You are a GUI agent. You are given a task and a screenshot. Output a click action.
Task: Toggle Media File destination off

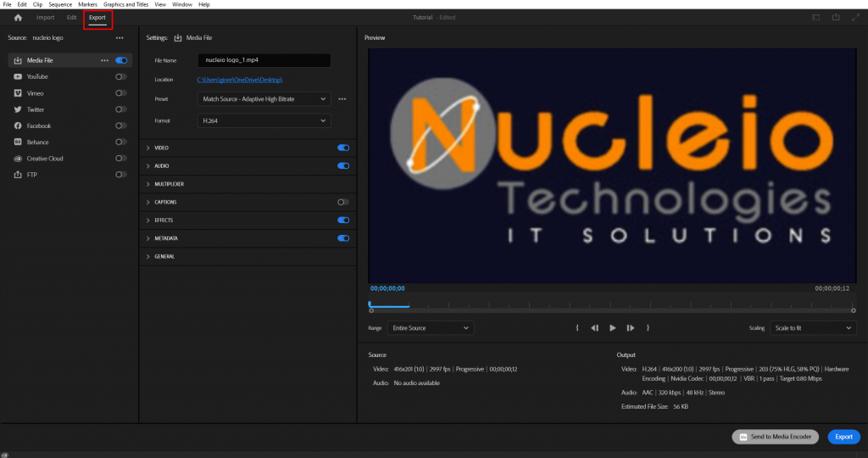tap(121, 60)
